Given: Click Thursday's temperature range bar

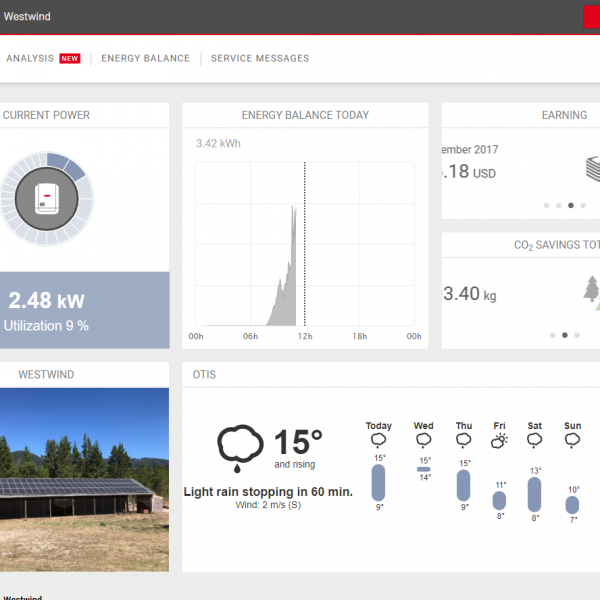Looking at the screenshot, I should pyautogui.click(x=463, y=485).
